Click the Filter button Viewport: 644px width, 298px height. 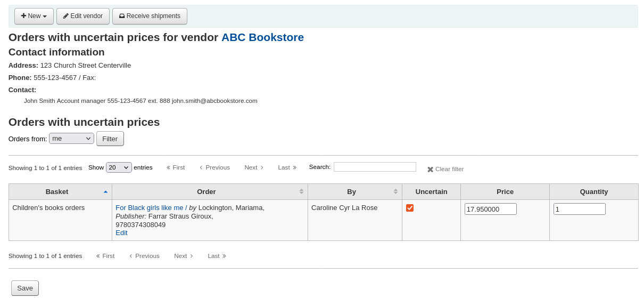click(x=110, y=139)
